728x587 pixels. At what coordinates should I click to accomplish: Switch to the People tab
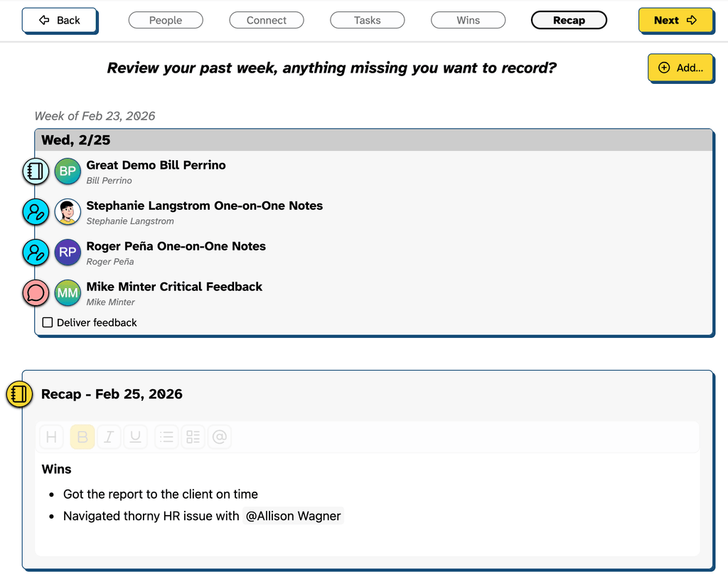pos(166,21)
